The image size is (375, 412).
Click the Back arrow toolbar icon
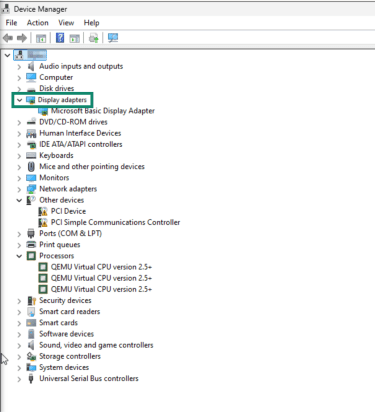(8, 38)
